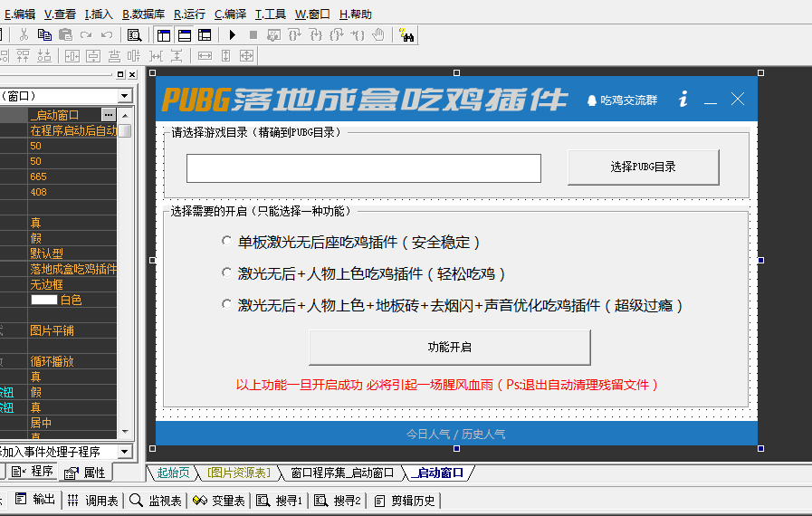Image resolution: width=812 pixels, height=516 pixels.
Task: Open the 变量表 tab
Action: [x=218, y=501]
